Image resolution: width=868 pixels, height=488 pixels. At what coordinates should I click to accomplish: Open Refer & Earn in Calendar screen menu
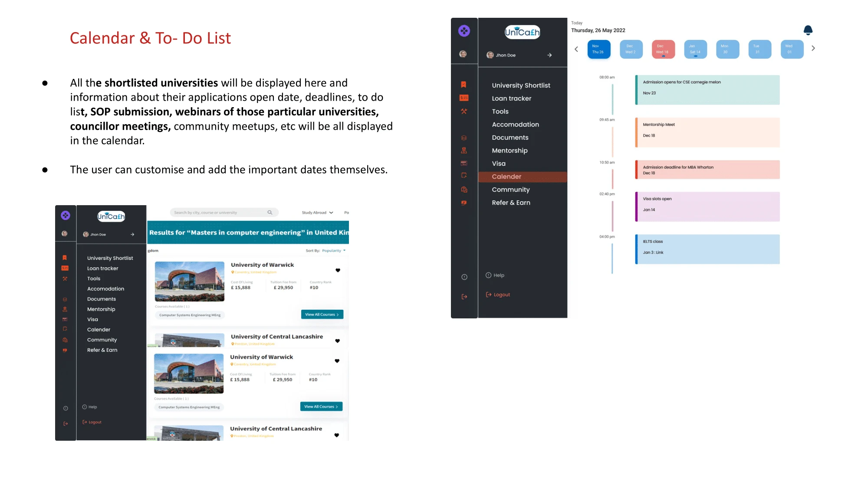[511, 203]
